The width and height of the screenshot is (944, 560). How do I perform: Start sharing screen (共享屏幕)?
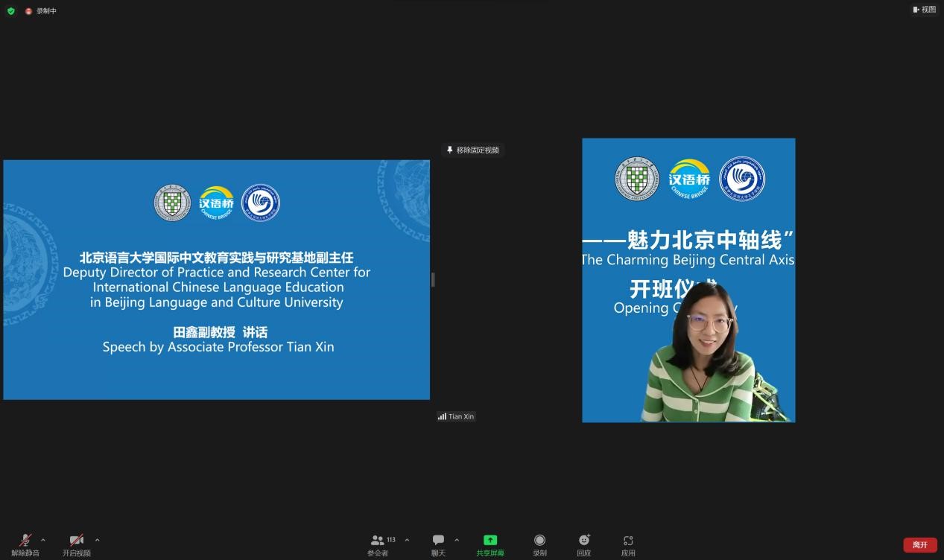490,544
